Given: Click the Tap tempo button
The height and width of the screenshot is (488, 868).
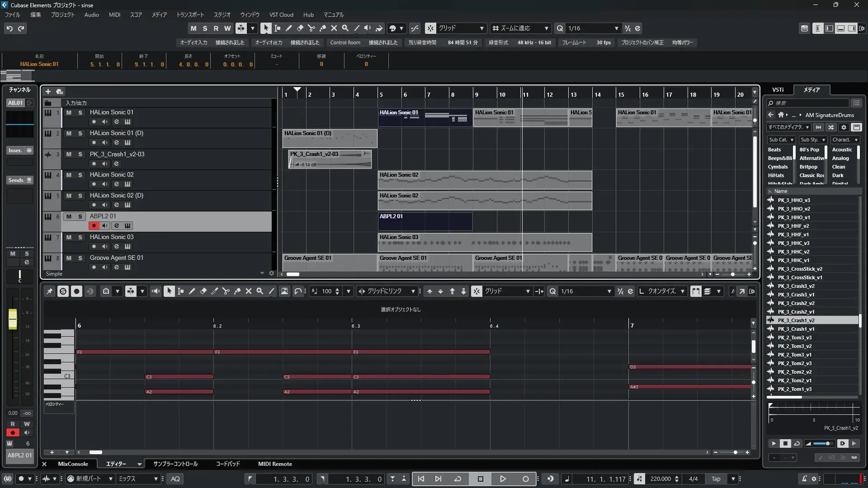Looking at the screenshot, I should 716,479.
